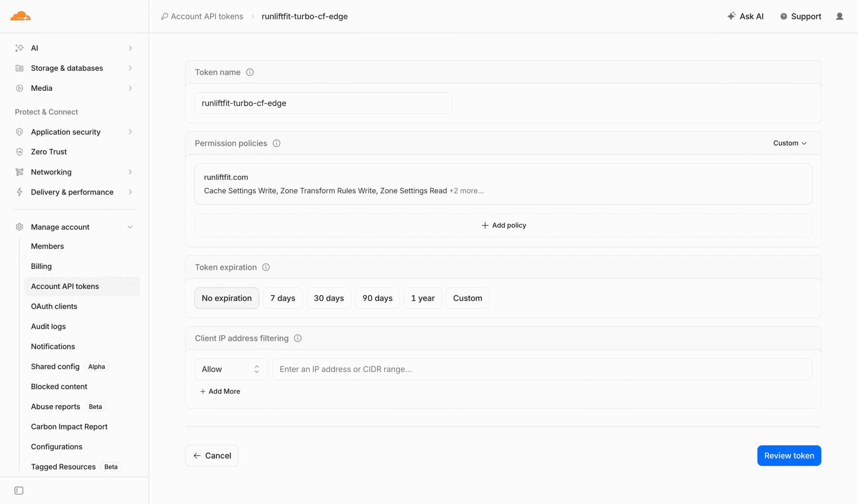Open Configurations page
The width and height of the screenshot is (858, 504).
[57, 447]
